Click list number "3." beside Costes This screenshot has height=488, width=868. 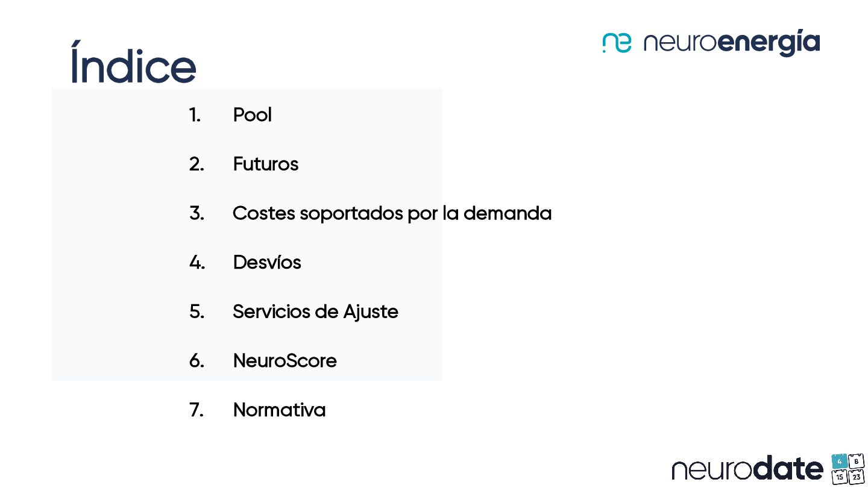pyautogui.click(x=197, y=213)
